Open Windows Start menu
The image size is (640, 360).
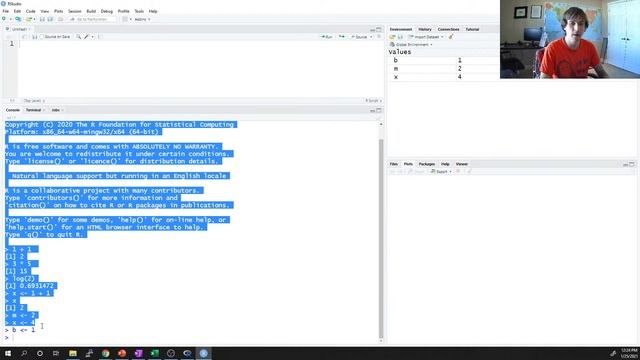pyautogui.click(x=8, y=353)
